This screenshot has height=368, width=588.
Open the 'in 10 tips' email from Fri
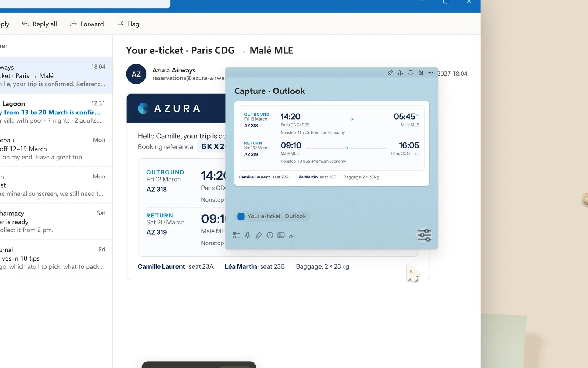tap(56, 258)
